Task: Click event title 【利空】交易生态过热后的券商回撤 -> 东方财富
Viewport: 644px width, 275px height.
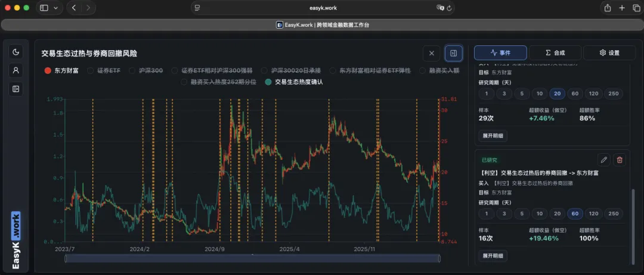Action: pyautogui.click(x=538, y=173)
